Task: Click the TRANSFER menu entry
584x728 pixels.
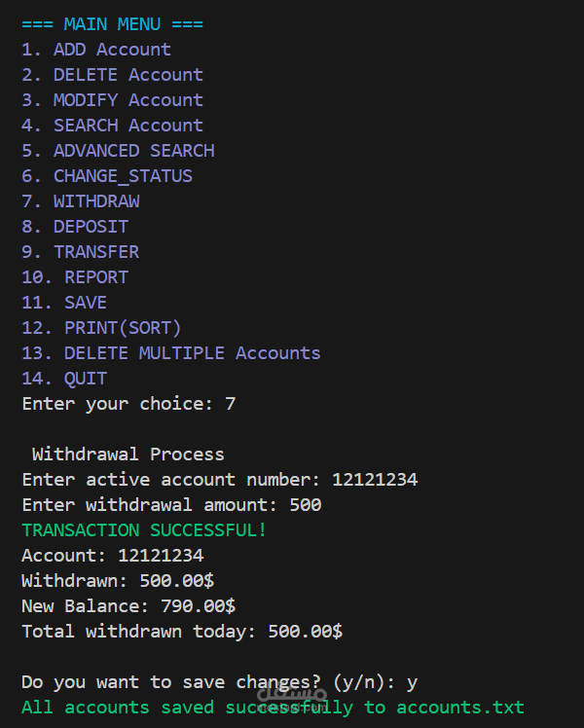Action: pos(81,252)
